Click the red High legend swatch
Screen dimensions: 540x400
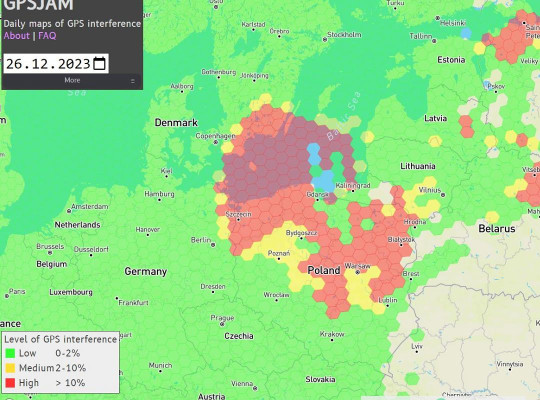pyautogui.click(x=10, y=383)
